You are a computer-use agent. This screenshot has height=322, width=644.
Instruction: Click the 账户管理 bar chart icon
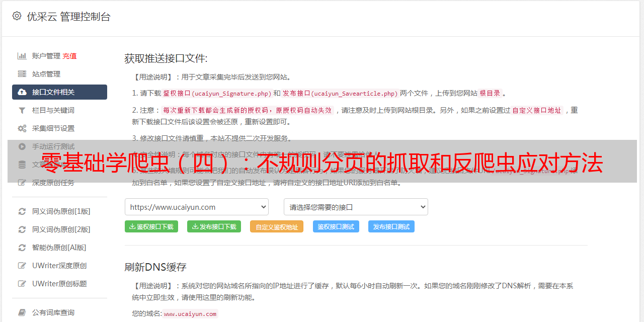coord(22,56)
